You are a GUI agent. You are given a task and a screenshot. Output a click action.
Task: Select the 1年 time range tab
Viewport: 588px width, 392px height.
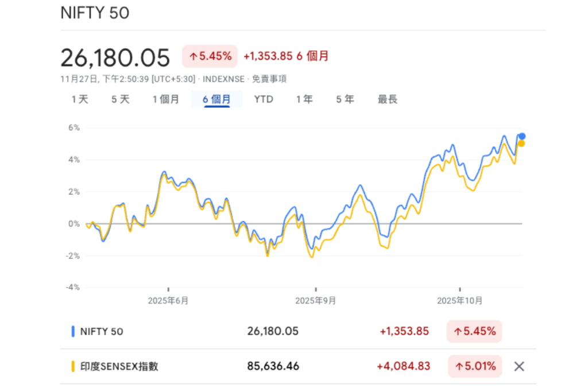pos(304,99)
